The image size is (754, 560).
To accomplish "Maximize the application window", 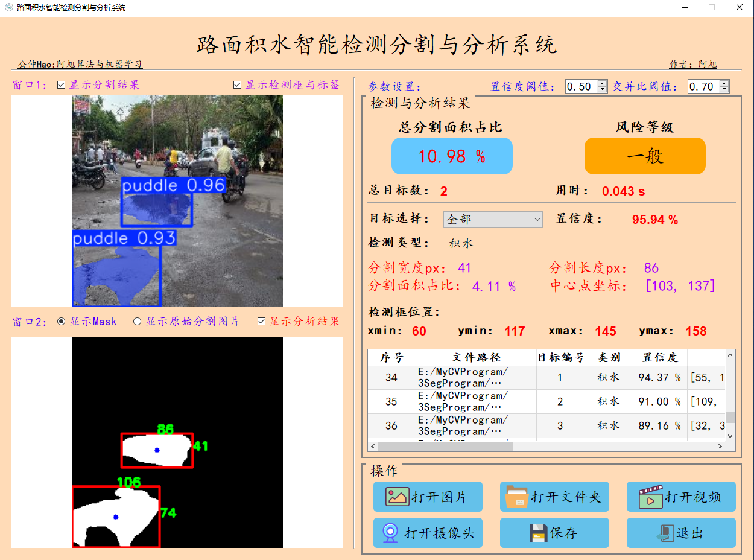I will click(712, 8).
